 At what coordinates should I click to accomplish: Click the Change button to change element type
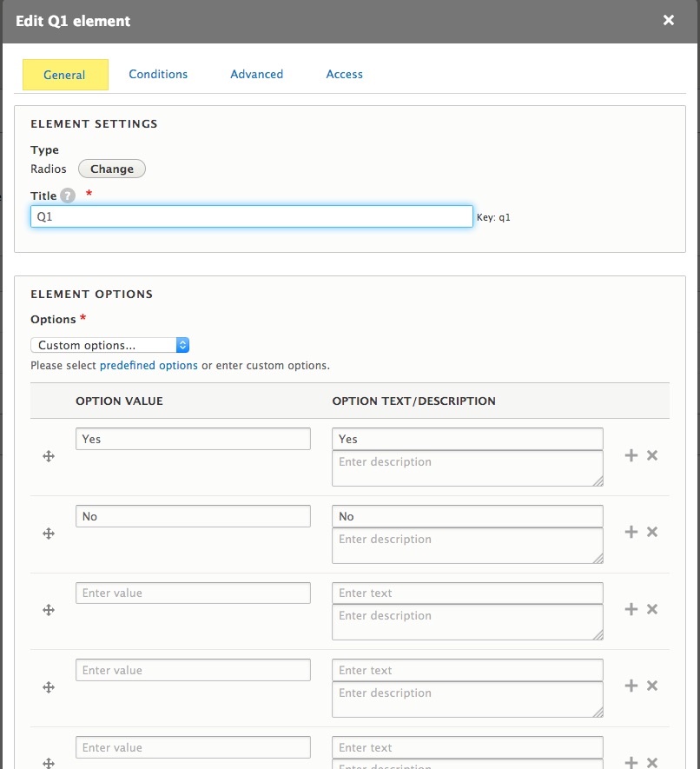click(111, 169)
